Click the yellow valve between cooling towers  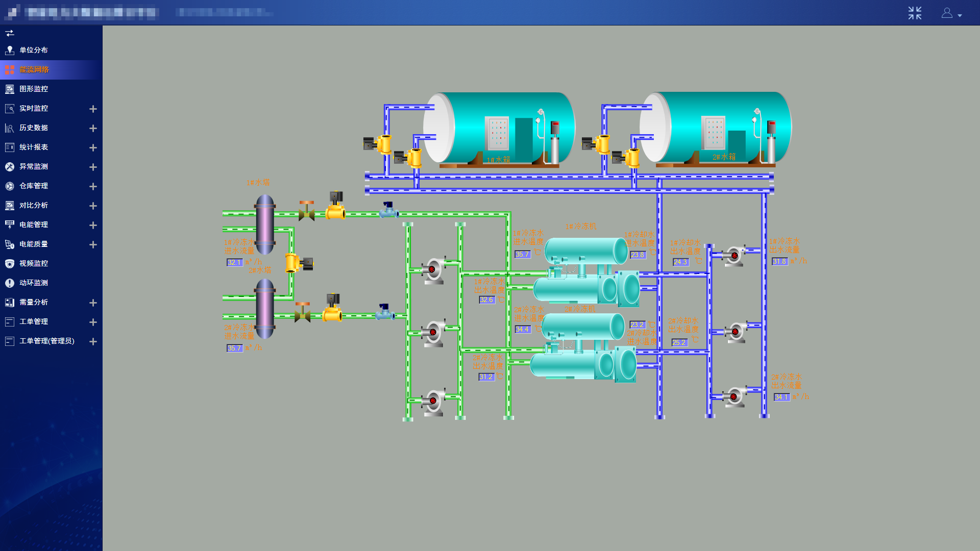[x=300, y=263]
